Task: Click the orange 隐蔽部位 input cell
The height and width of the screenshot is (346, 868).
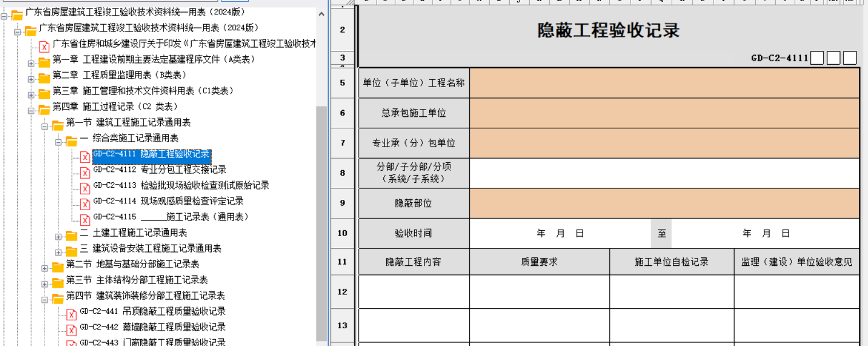Action: pos(664,203)
